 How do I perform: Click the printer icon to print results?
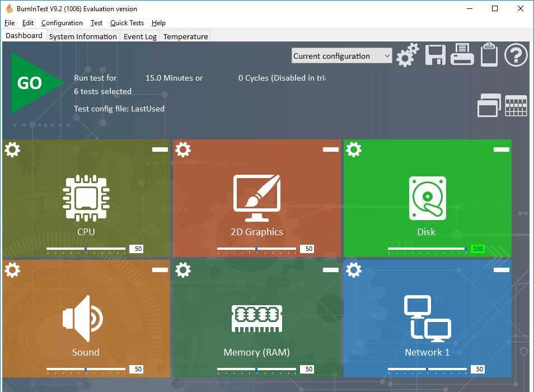coord(462,55)
